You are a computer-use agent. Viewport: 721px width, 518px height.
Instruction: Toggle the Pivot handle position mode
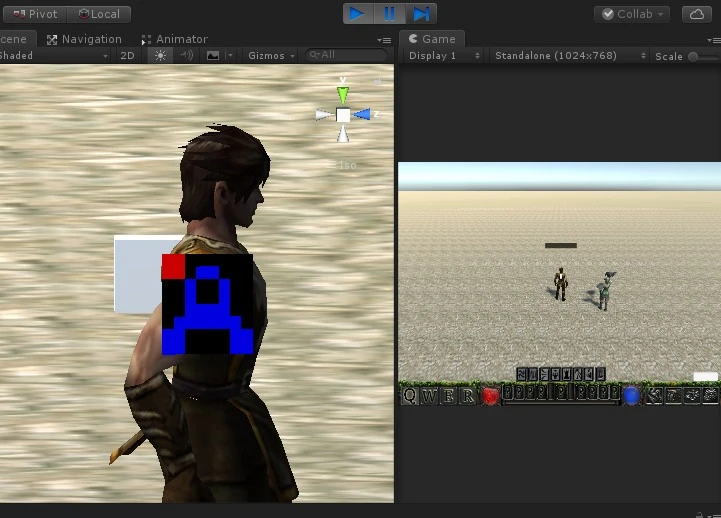tap(35, 14)
